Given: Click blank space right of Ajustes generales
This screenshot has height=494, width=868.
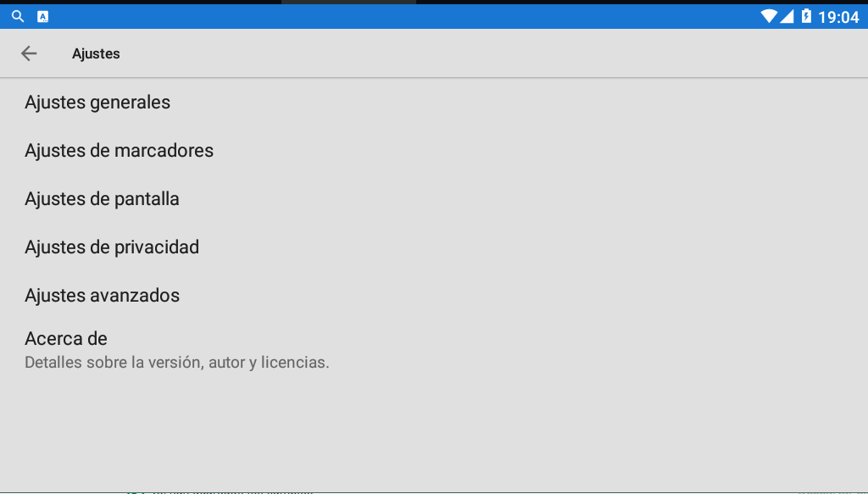Looking at the screenshot, I should pos(509,103).
